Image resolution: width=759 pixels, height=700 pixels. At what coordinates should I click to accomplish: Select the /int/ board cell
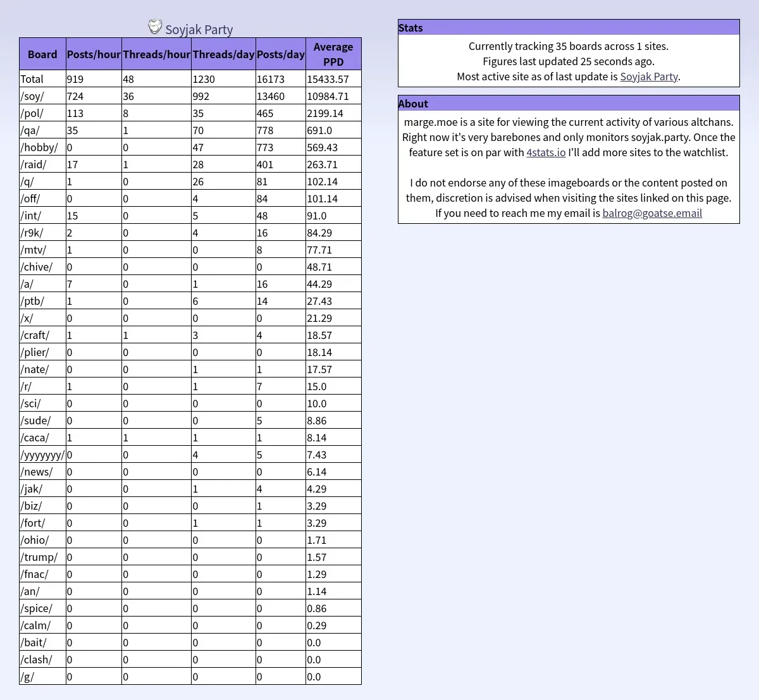pyautogui.click(x=42, y=216)
